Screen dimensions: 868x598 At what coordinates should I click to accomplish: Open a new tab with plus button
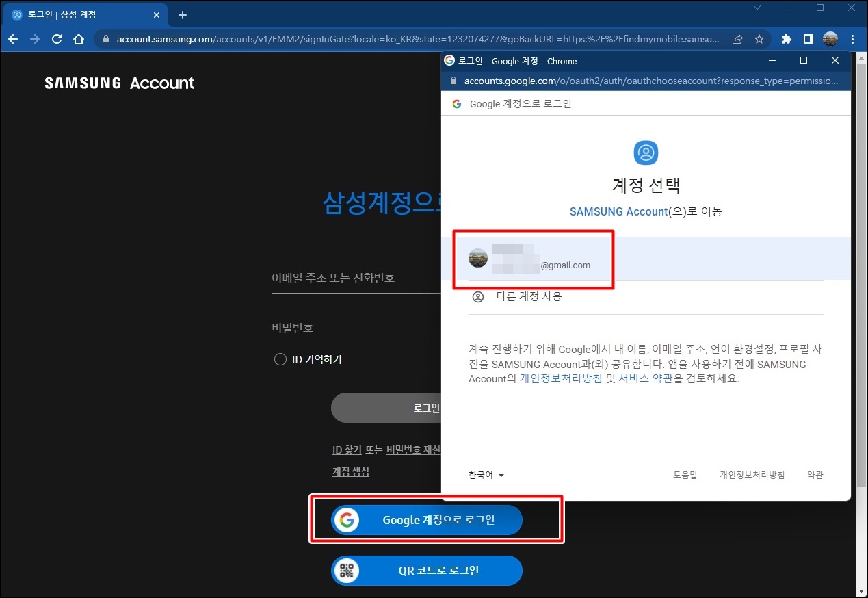(x=182, y=15)
